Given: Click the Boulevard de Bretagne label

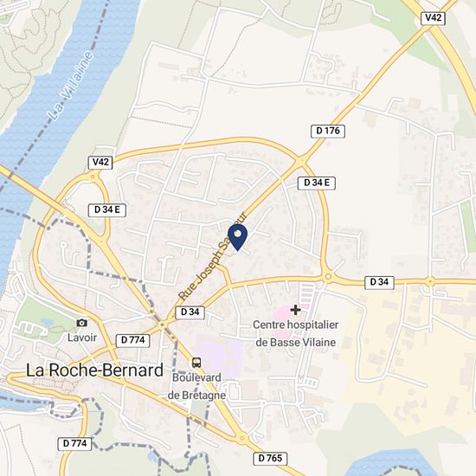Looking at the screenshot, I should [x=196, y=387].
